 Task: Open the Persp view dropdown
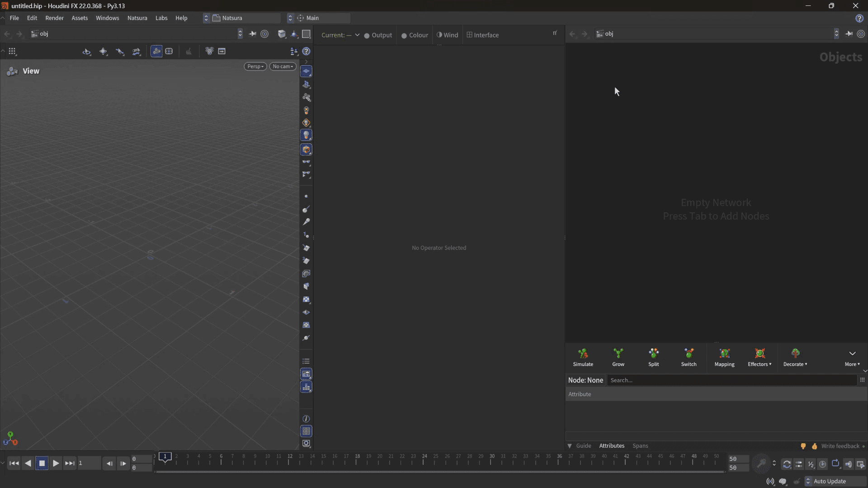coord(255,66)
